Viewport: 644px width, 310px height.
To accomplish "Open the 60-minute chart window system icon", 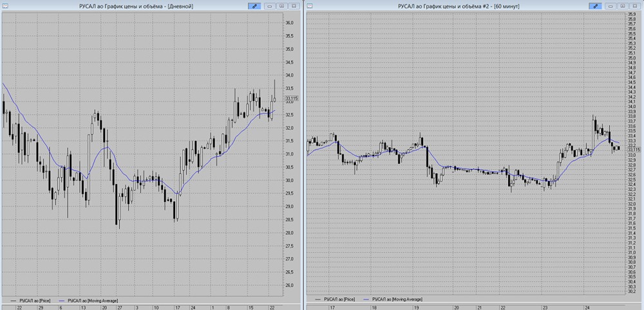I will click(310, 6).
